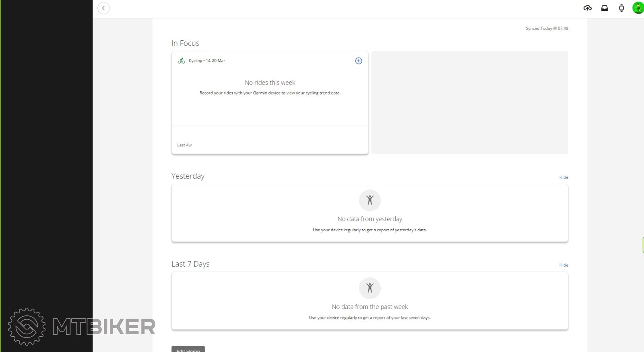The width and height of the screenshot is (644, 352).
Task: Click the person icon in Last 7 Days card
Action: coord(369,288)
